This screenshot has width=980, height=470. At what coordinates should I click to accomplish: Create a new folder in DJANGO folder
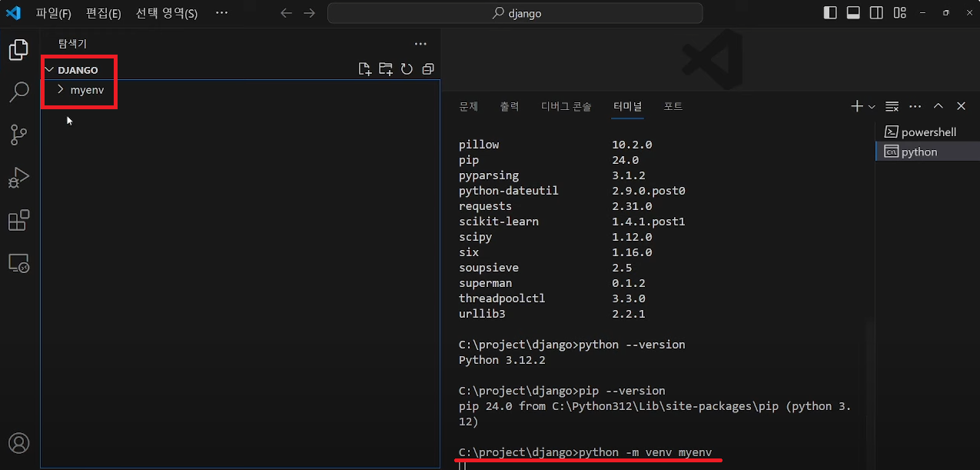[x=386, y=69]
